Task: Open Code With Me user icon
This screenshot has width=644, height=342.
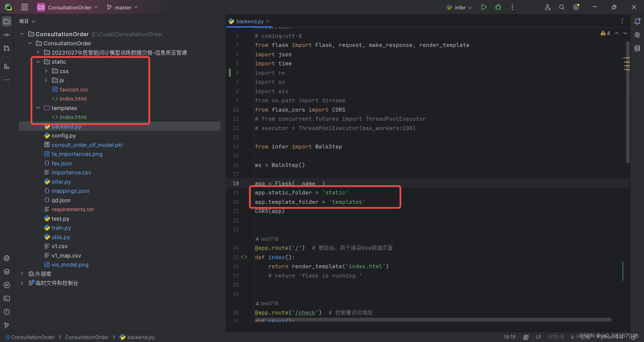Action: (x=548, y=7)
